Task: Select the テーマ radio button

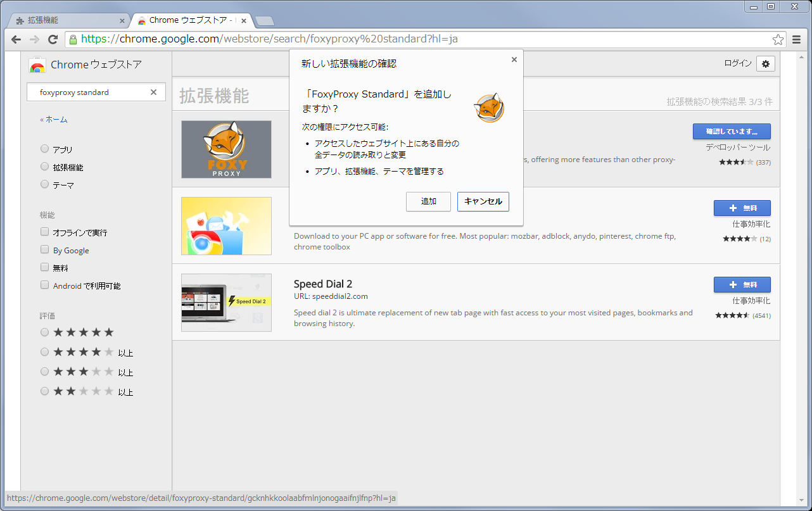Action: pos(44,184)
